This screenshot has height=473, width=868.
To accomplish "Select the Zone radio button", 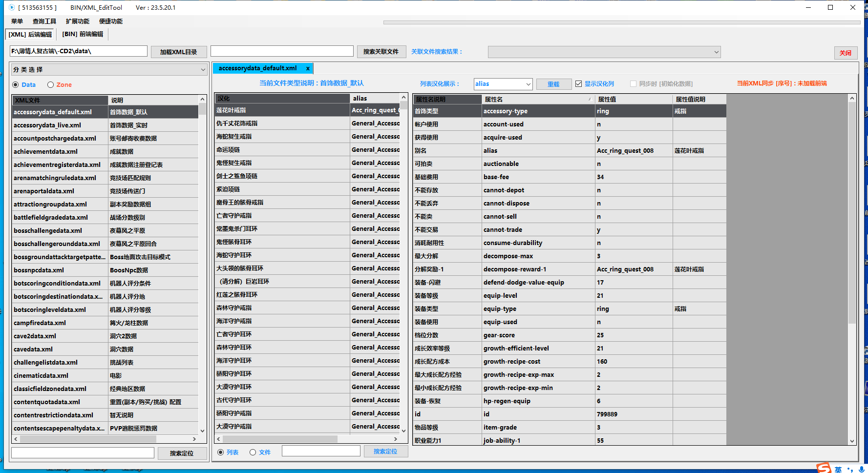I will pyautogui.click(x=50, y=85).
